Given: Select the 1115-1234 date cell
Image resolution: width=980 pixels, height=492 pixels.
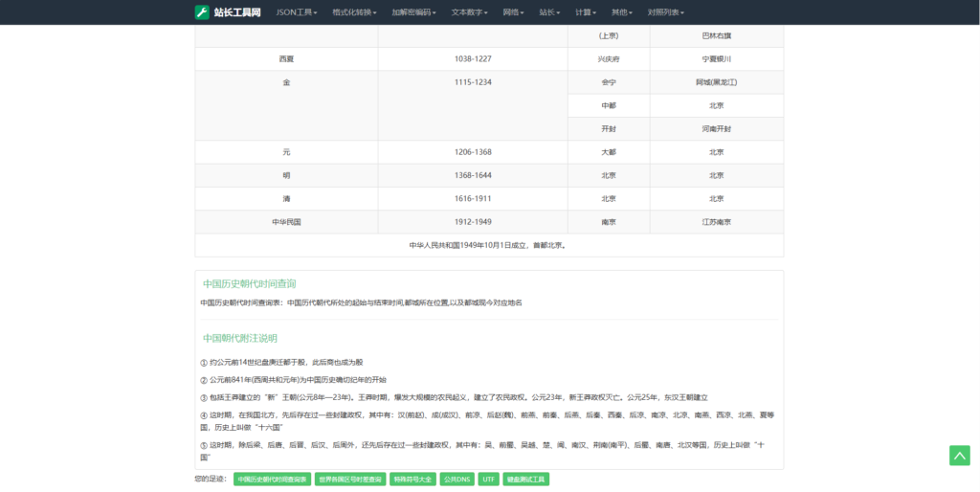Looking at the screenshot, I should (x=473, y=105).
